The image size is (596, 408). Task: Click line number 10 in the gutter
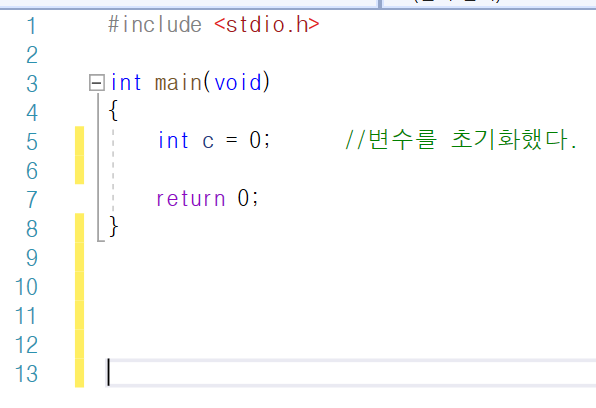(26, 287)
